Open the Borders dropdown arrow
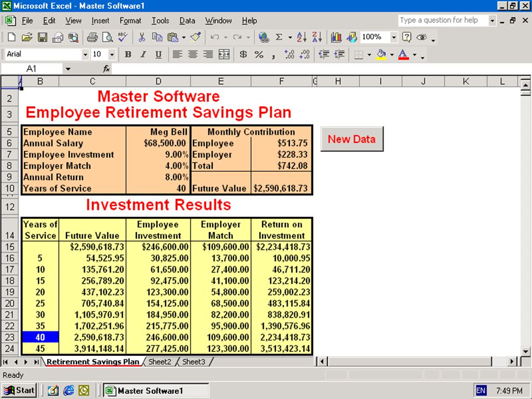The image size is (532, 399). pos(369,54)
